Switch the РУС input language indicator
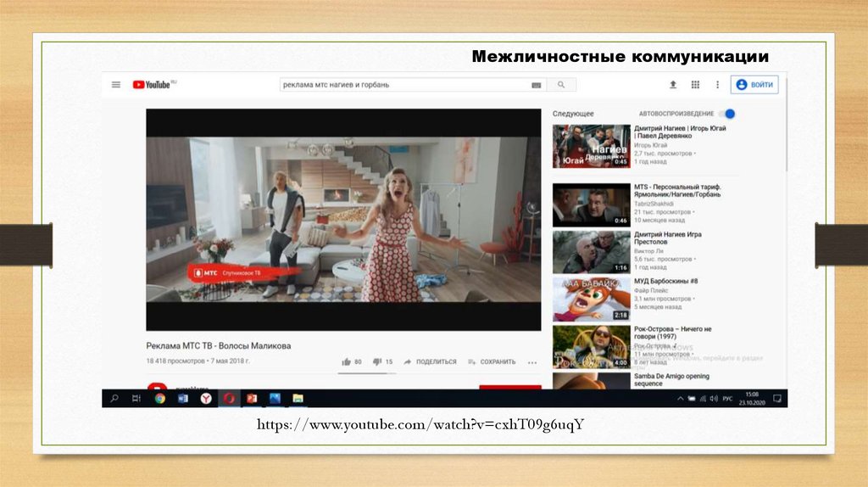 coord(727,399)
